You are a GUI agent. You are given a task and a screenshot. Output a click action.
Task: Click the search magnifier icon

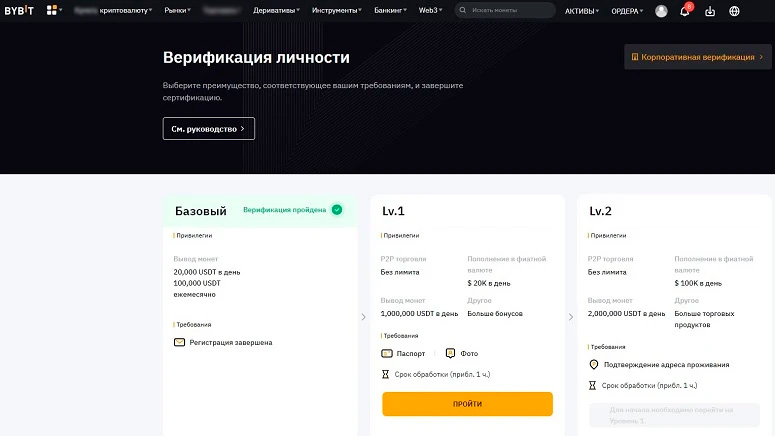(x=463, y=10)
